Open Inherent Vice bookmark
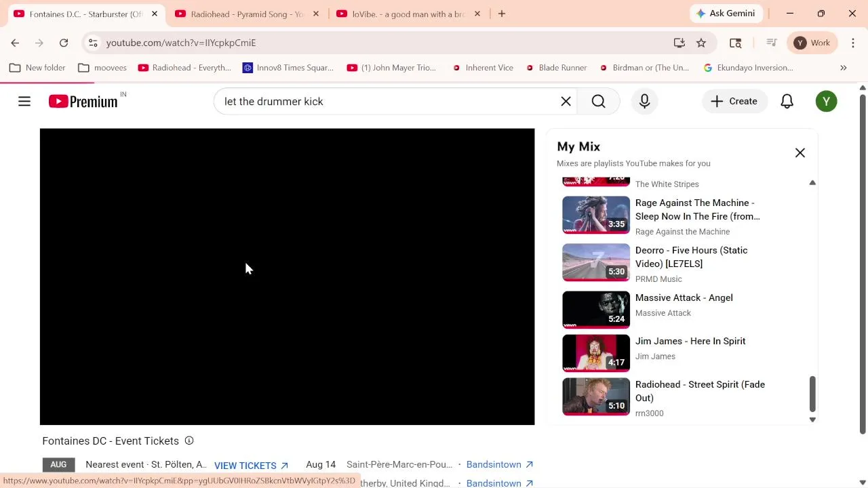This screenshot has height=488, width=868. click(483, 68)
